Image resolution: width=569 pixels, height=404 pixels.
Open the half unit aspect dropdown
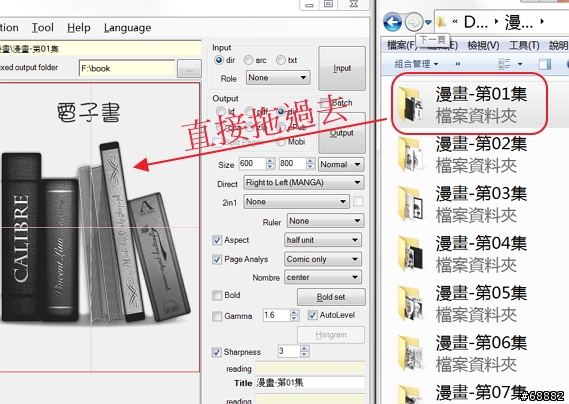pyautogui.click(x=323, y=240)
